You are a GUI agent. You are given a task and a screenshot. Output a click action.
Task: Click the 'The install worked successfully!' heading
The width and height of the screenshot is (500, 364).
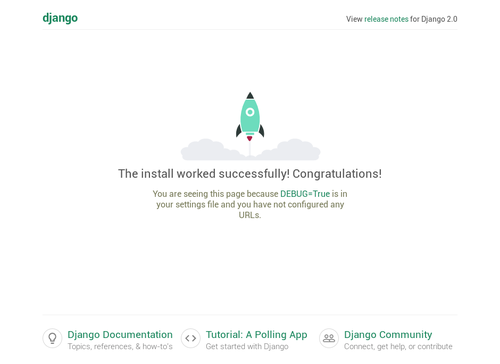pyautogui.click(x=204, y=174)
